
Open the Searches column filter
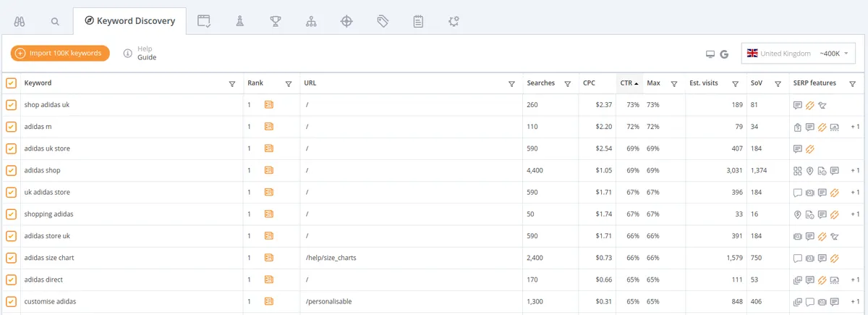point(568,84)
